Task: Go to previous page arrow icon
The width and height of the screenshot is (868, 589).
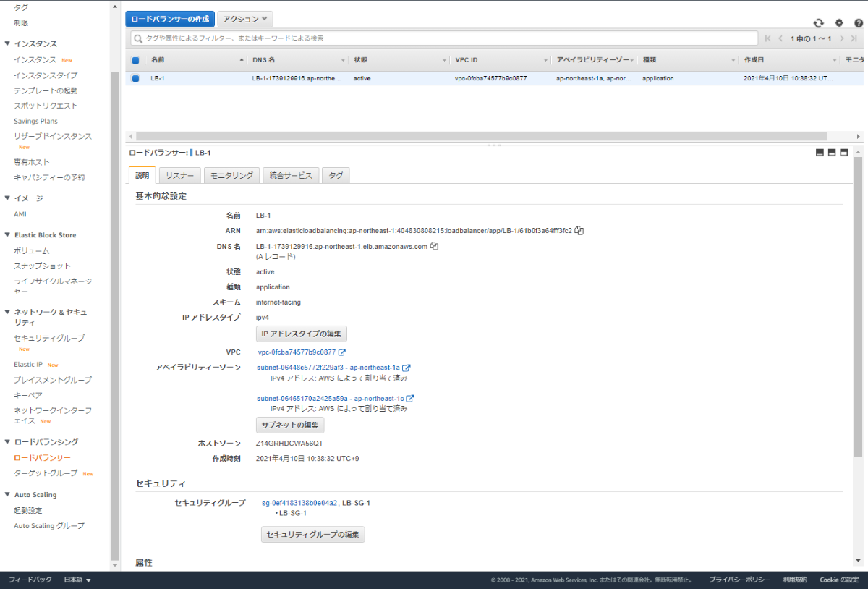Action: point(780,38)
